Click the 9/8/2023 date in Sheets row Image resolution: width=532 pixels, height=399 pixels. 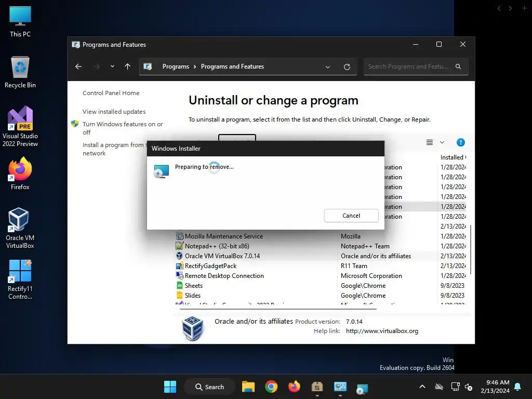pos(453,285)
